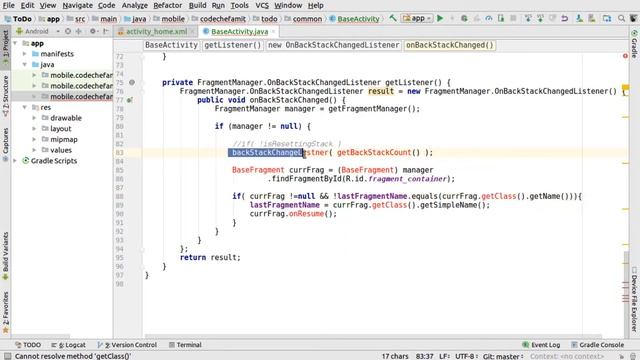Close the BaseActivity.java tab
The image size is (640, 360).
273,31
